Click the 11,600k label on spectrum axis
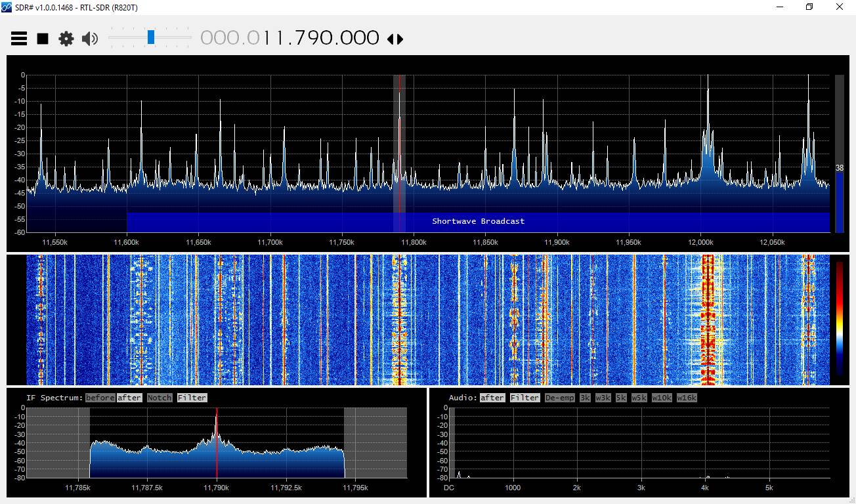The height and width of the screenshot is (504, 856). click(127, 242)
